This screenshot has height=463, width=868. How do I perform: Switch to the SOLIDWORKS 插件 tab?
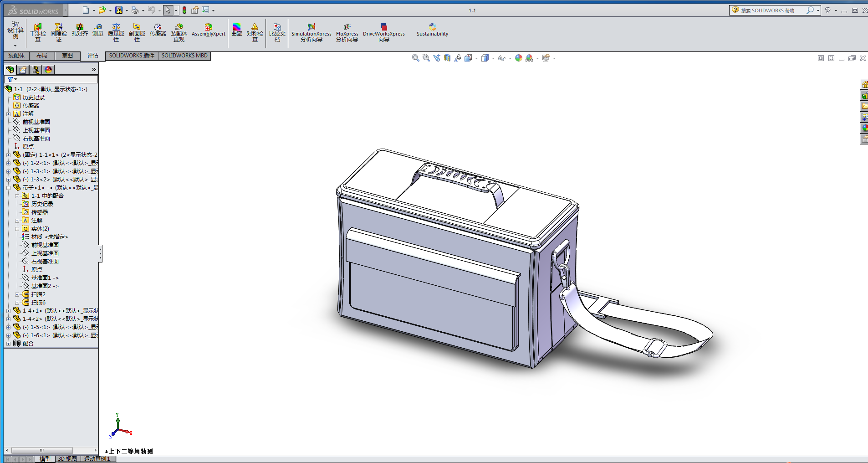click(132, 56)
